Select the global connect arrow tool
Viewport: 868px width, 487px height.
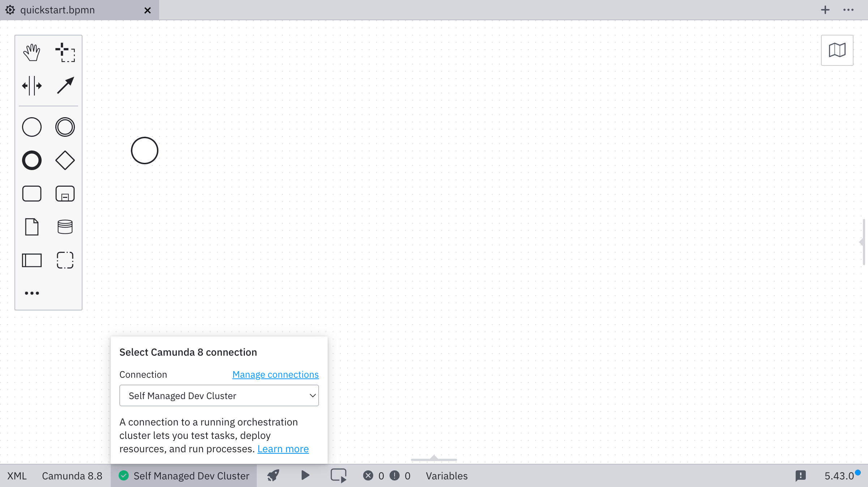coord(65,86)
